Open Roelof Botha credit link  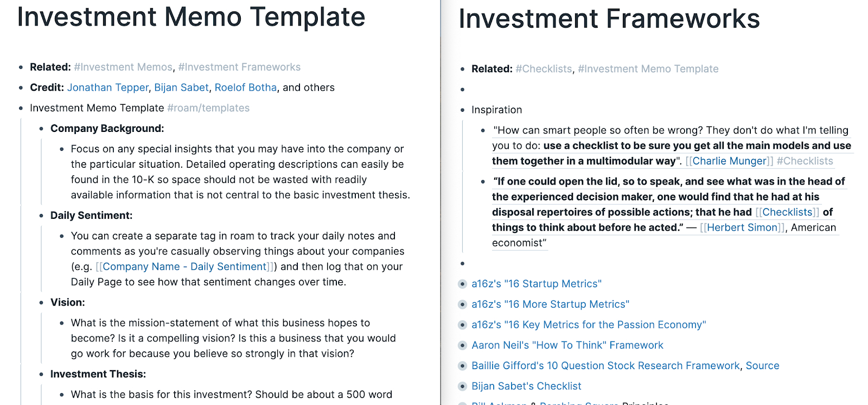[245, 87]
